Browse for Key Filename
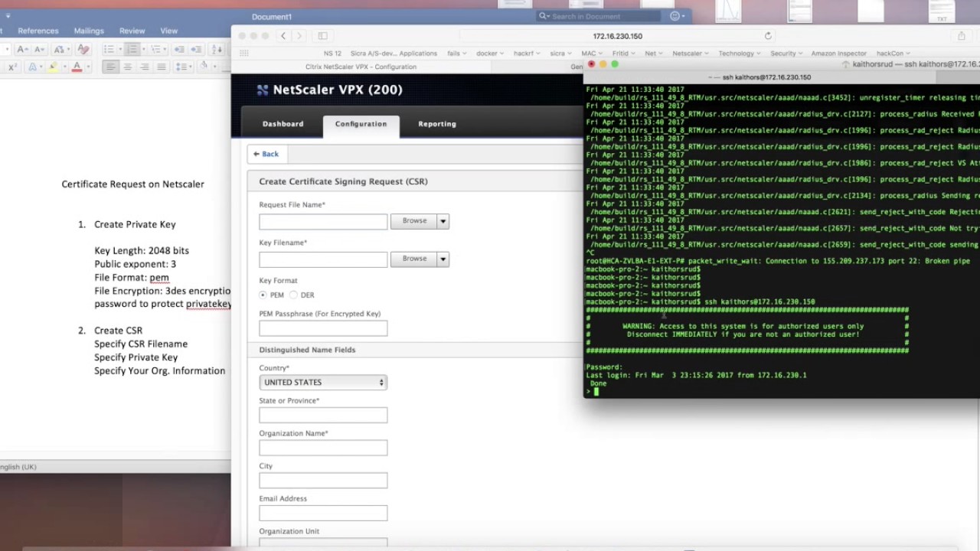Image resolution: width=980 pixels, height=551 pixels. 414,259
